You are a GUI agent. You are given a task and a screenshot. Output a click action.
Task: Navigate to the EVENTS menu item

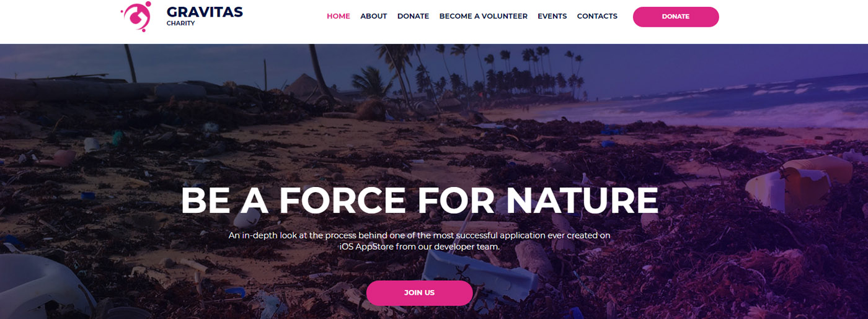552,16
